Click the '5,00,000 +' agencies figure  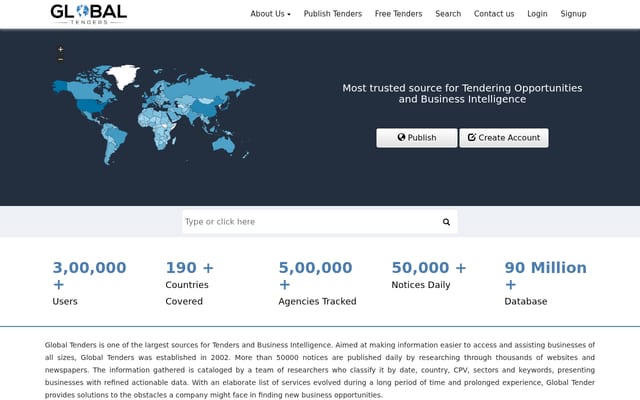click(316, 276)
